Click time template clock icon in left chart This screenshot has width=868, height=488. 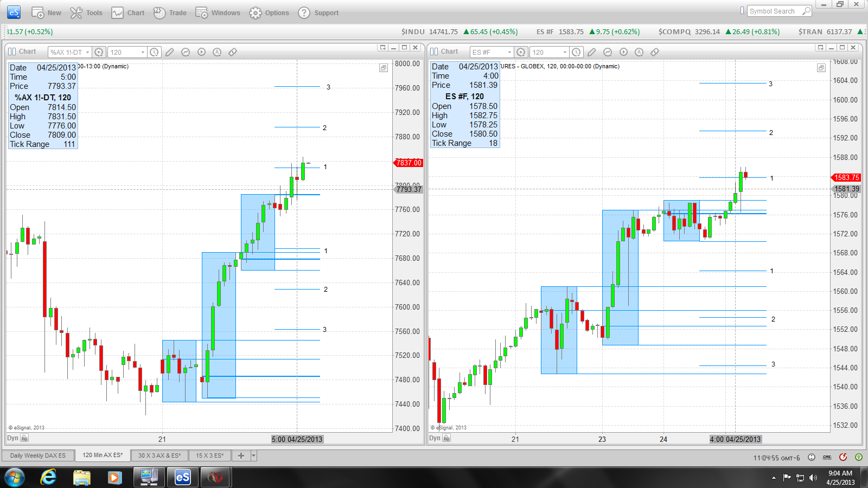point(154,52)
